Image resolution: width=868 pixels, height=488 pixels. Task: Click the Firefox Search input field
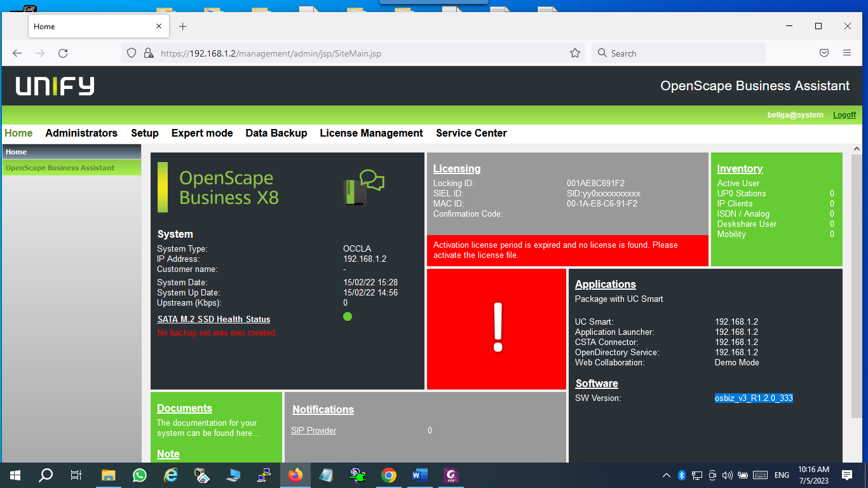pyautogui.click(x=679, y=53)
